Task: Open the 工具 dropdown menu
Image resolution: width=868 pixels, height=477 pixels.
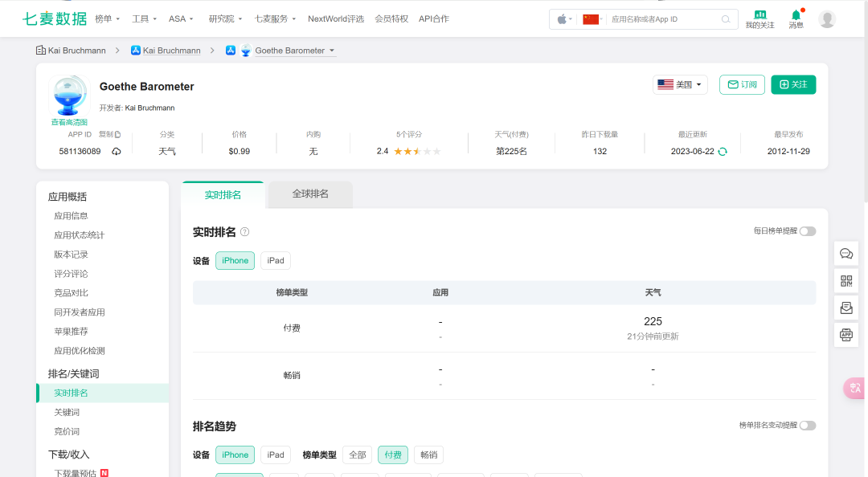Action: [144, 18]
